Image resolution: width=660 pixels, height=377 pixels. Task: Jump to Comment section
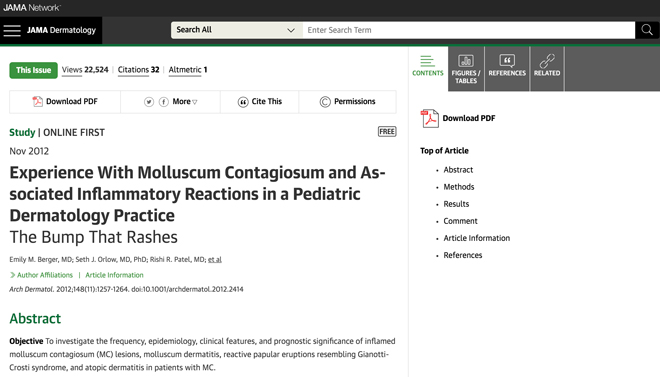click(460, 221)
